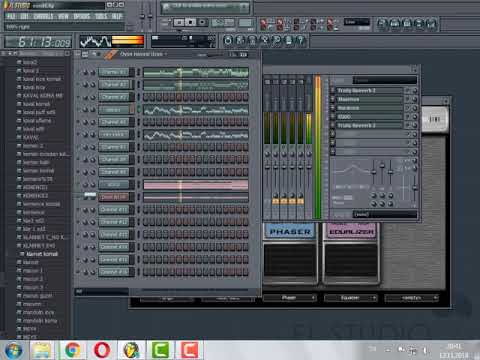Adjust the main volume slider
The height and width of the screenshot is (360, 480).
coord(142,15)
